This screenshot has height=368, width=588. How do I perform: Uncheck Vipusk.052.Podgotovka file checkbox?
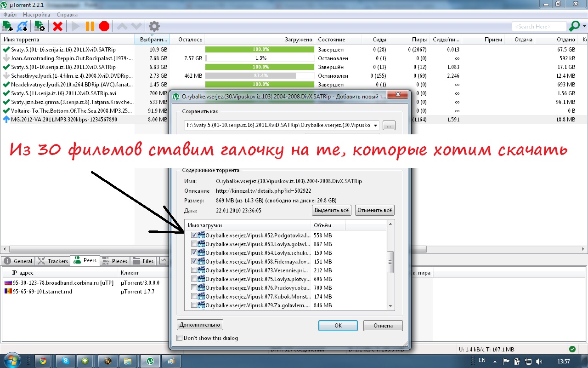click(194, 235)
